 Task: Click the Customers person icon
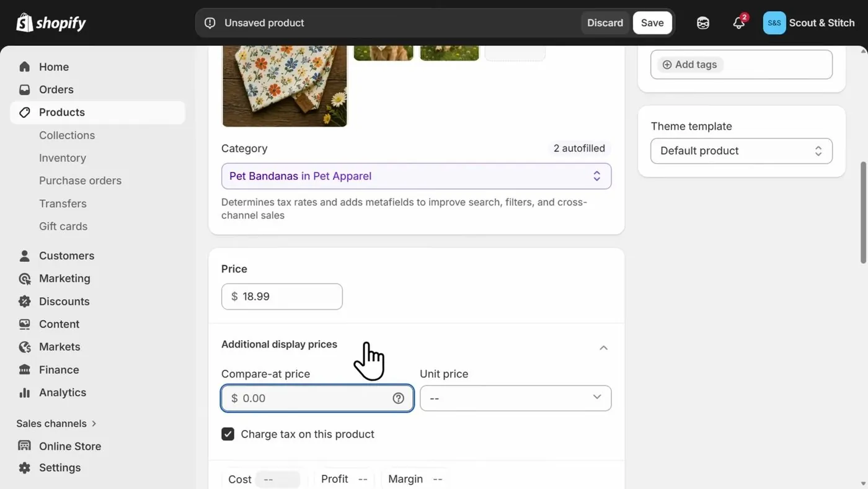pos(25,256)
